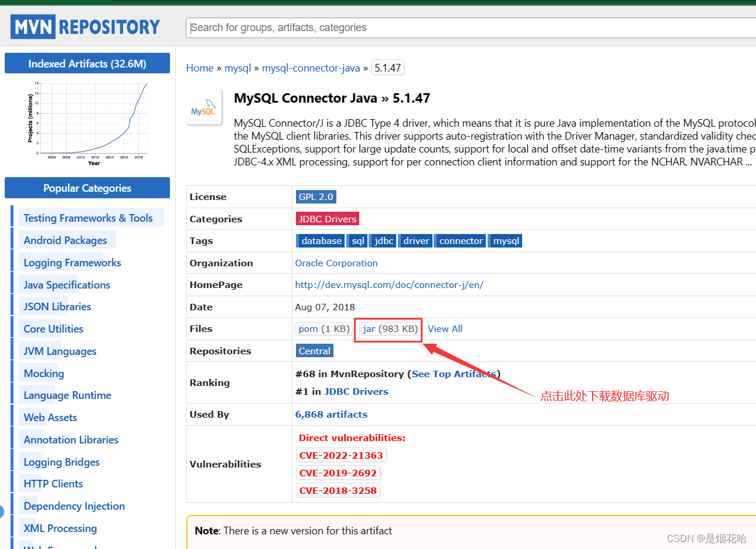This screenshot has height=549, width=756.
Task: Open Annotation Libraries category
Action: pyautogui.click(x=71, y=440)
